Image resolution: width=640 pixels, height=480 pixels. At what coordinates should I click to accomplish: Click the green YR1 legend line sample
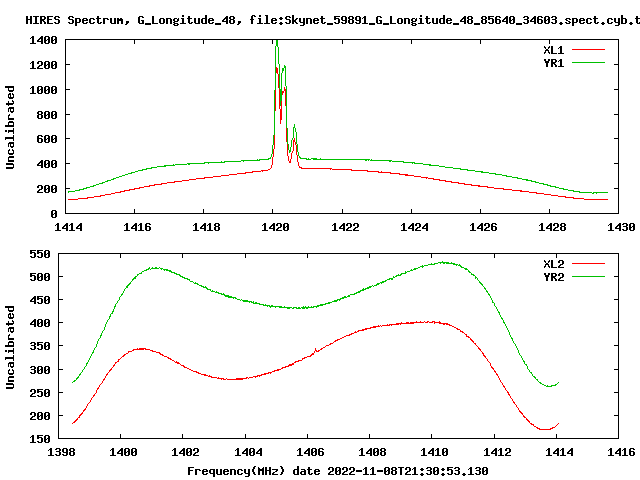(588, 63)
